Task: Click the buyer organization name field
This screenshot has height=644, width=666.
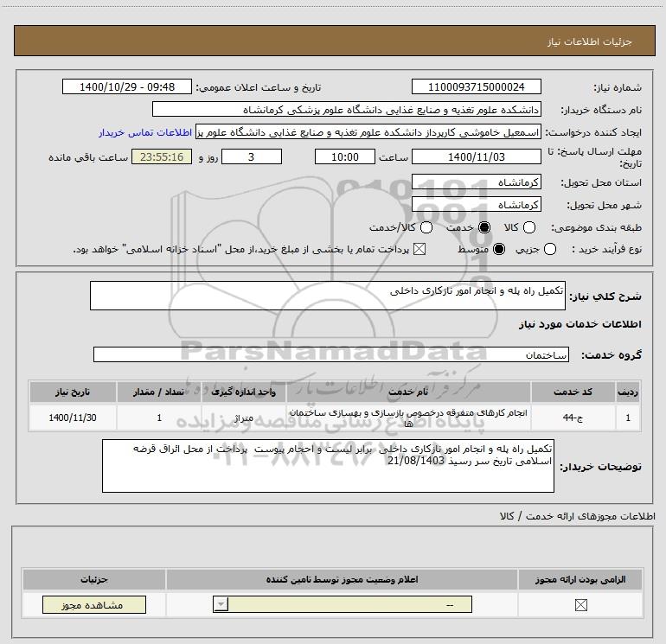Action: click(347, 109)
